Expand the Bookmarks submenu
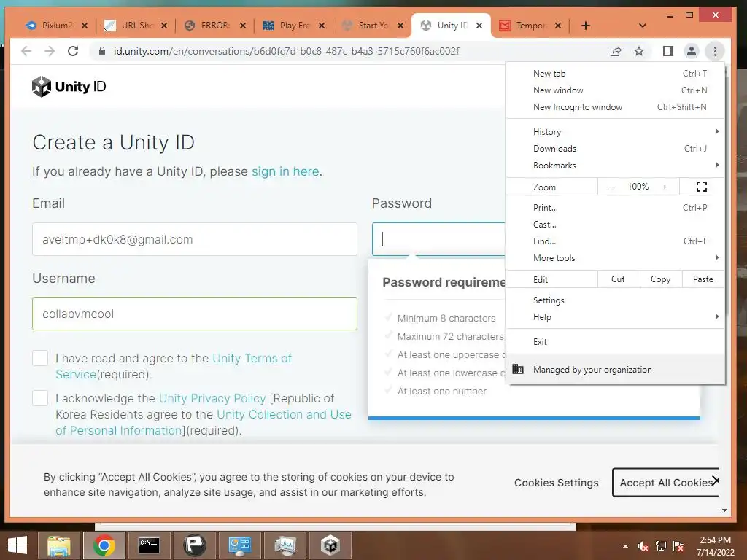The width and height of the screenshot is (747, 560). (614, 166)
